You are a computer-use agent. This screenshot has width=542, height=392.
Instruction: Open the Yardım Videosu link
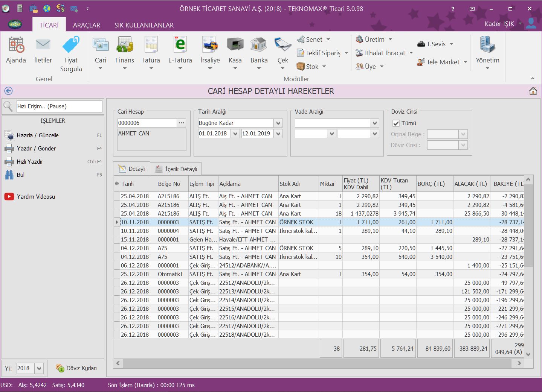36,197
